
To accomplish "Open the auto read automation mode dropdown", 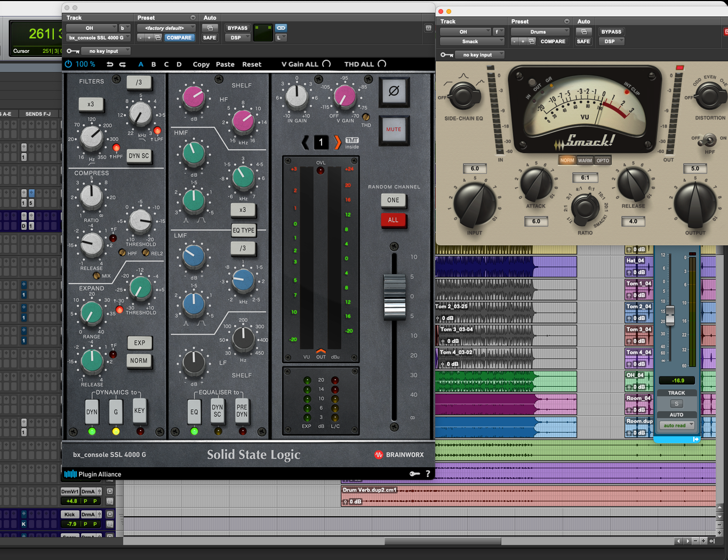I will pos(676,425).
